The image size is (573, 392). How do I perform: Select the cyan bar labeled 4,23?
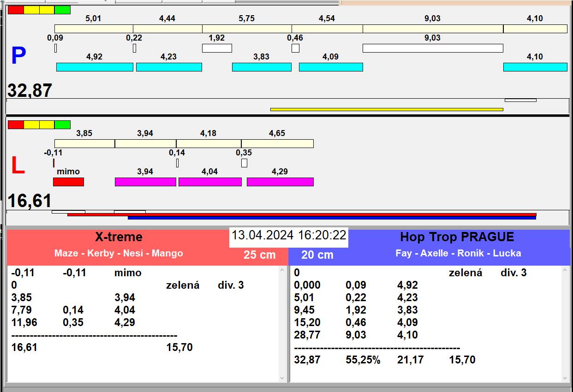(x=169, y=67)
